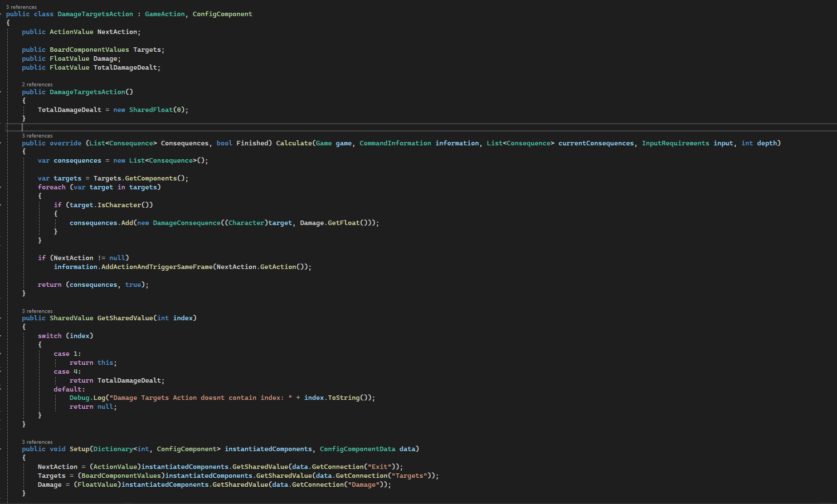The width and height of the screenshot is (837, 504).
Task: Click the GameAction base class name
Action: click(164, 14)
